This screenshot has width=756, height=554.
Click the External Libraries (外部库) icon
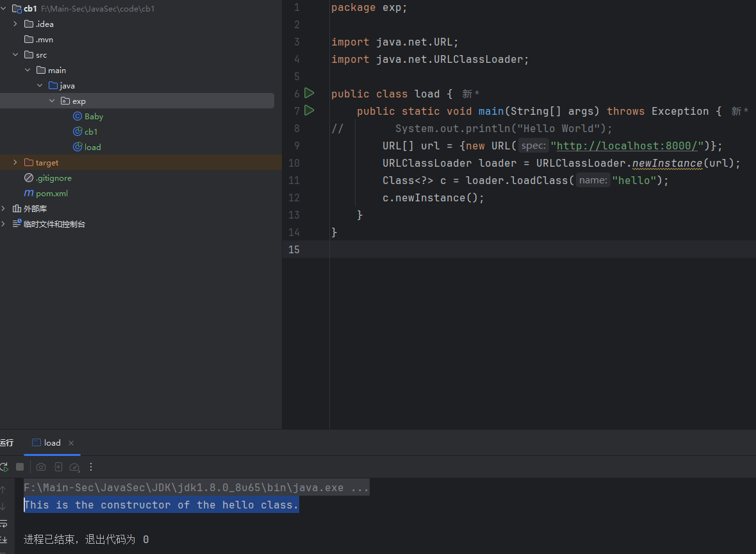pos(17,208)
